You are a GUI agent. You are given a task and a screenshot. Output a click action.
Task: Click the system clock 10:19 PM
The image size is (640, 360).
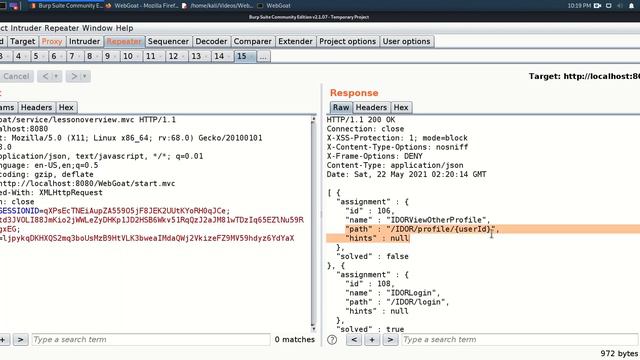click(579, 6)
